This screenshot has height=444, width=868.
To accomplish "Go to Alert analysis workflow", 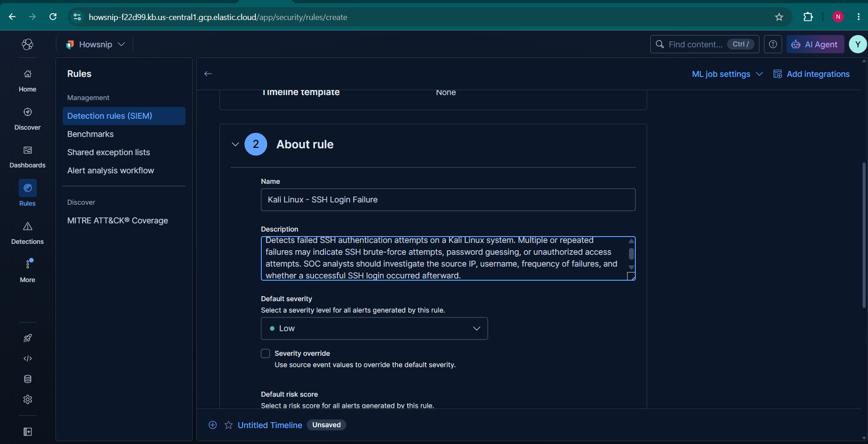I will [x=110, y=171].
